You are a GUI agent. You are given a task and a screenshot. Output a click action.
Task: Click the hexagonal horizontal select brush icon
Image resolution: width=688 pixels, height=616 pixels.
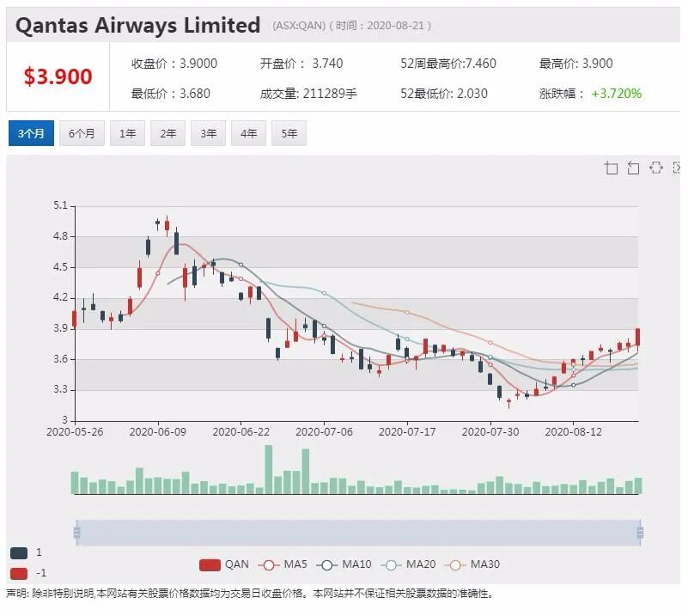point(656,168)
